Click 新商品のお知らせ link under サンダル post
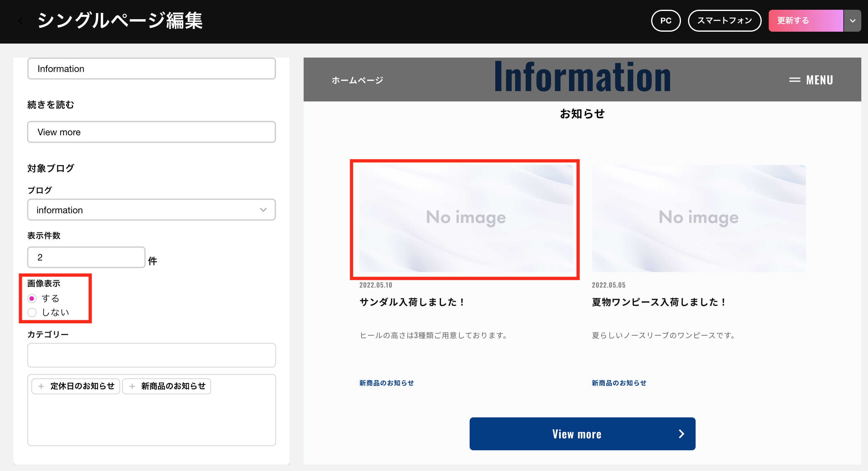868x471 pixels. pos(386,383)
